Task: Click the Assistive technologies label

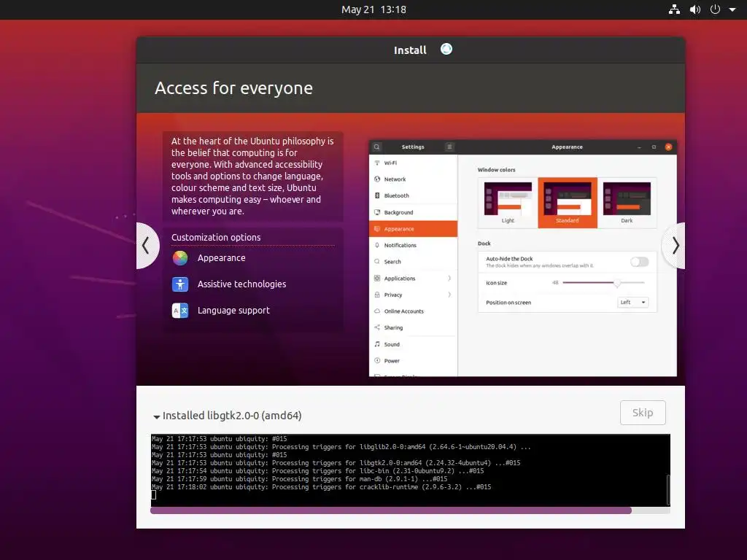Action: pyautogui.click(x=242, y=284)
